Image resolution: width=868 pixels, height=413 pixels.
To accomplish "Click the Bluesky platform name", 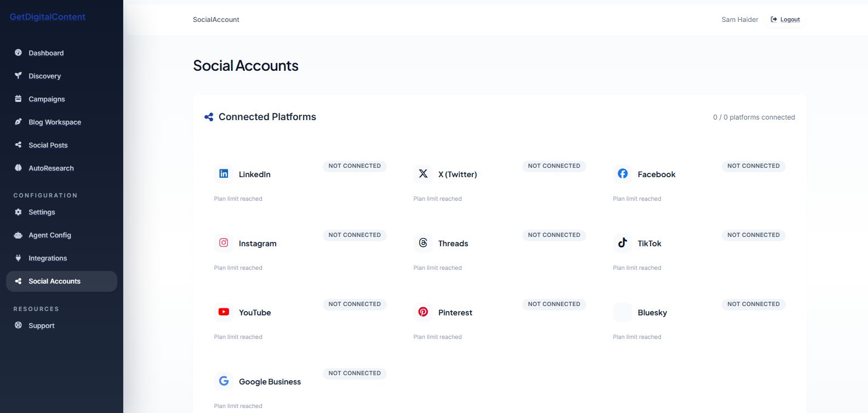I will point(652,313).
